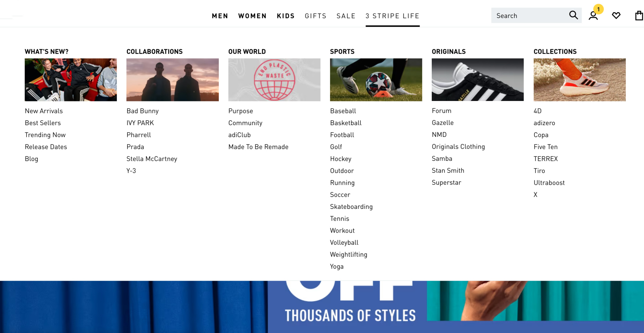This screenshot has height=333, width=644.
Task: Open the MEN navigation menu
Action: tap(220, 16)
